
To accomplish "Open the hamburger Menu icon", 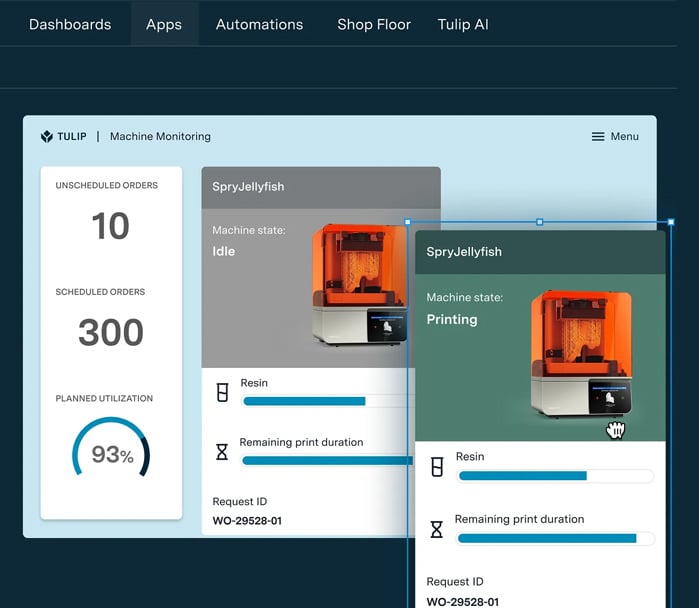I will 598,136.
